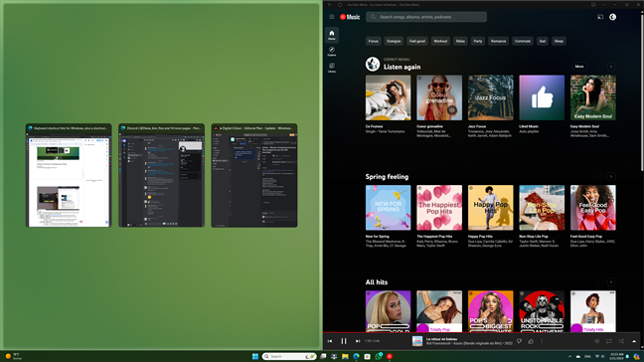Viewport: 644px width, 362px height.
Task: Open Easy Modern Soul playlist cover
Action: pyautogui.click(x=593, y=97)
